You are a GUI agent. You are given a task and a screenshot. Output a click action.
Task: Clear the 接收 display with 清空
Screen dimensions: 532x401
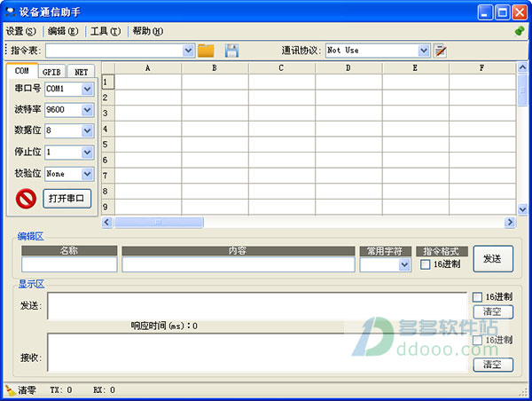493,365
